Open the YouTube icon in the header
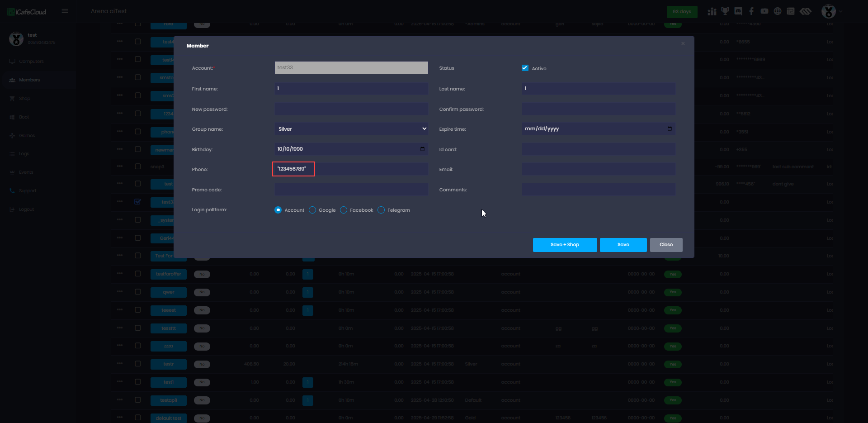 [x=764, y=11]
